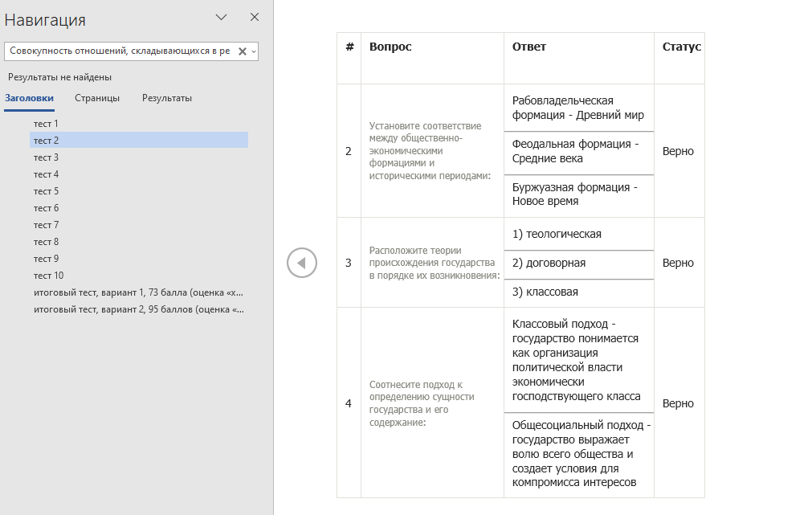This screenshot has height=515, width=812.
Task: Click the Общесоциальный подход answer cell
Action: (578, 454)
